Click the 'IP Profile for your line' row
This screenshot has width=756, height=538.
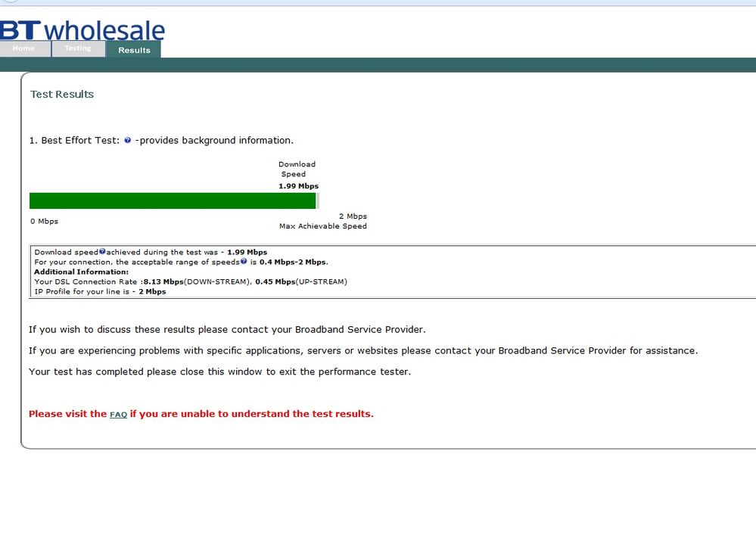pyautogui.click(x=101, y=291)
